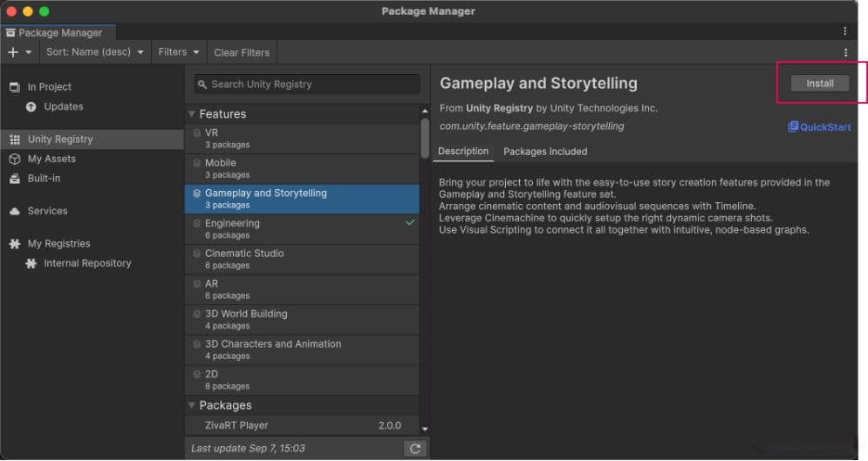Click the Engineering feature set icon
This screenshot has width=868, height=461.
tap(196, 223)
